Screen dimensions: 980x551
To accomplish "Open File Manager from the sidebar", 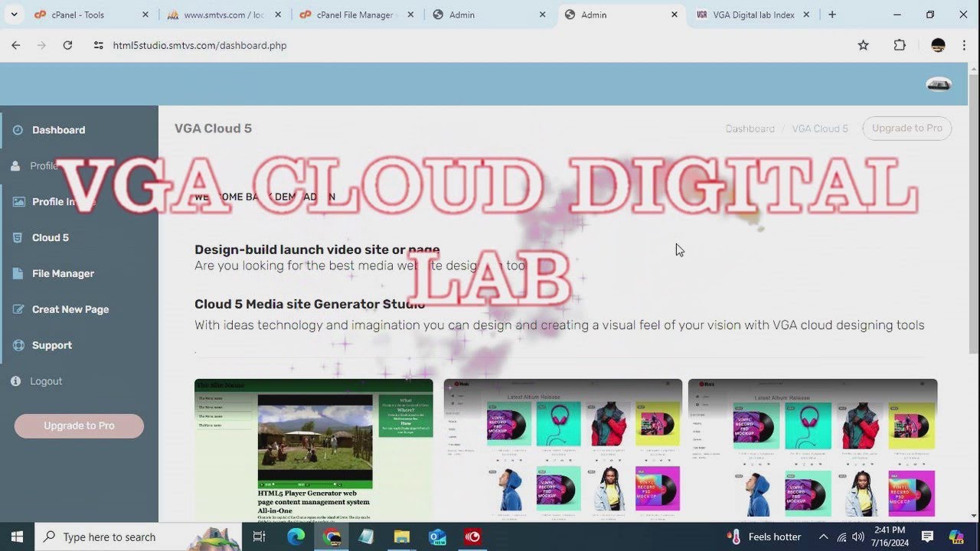I will tap(63, 274).
